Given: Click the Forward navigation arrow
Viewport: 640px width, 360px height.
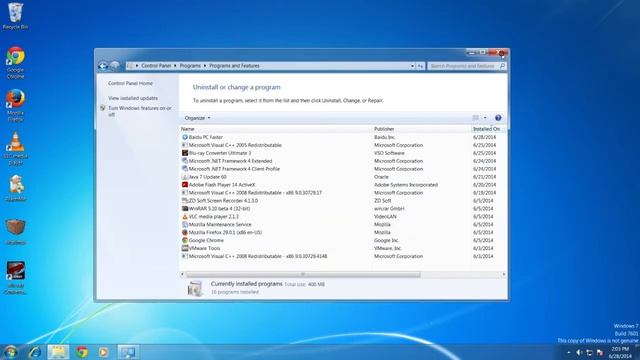Looking at the screenshot, I should pyautogui.click(x=115, y=66).
